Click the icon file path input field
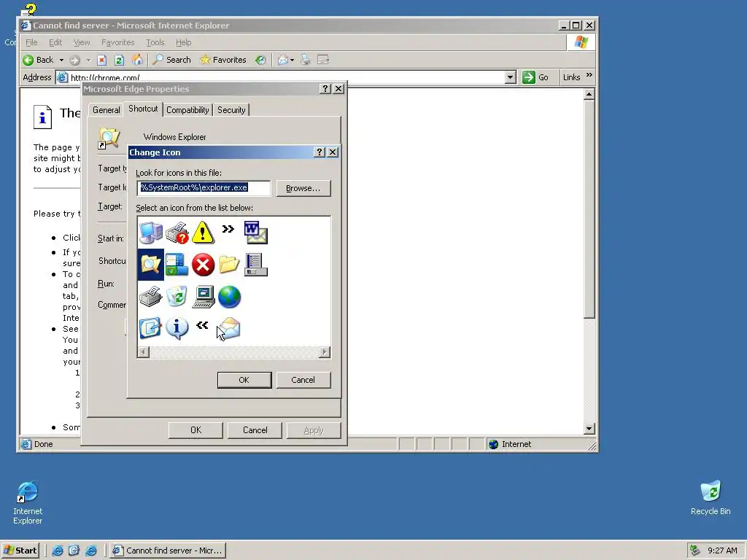 click(x=204, y=187)
